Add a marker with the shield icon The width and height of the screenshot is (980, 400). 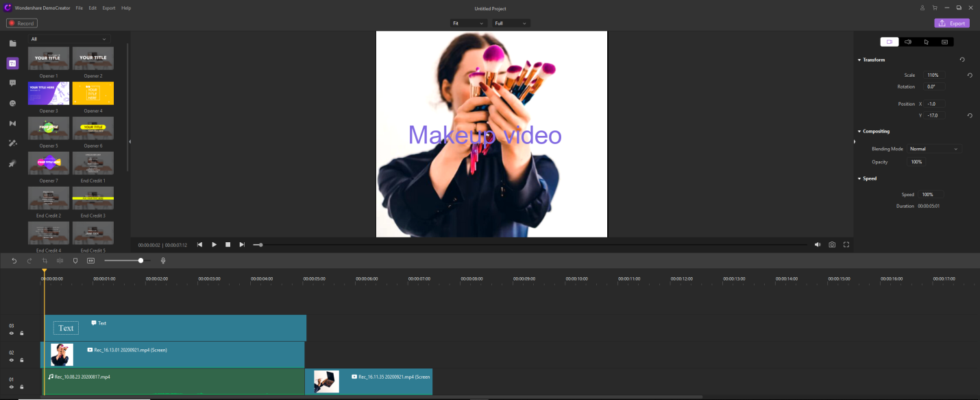[75, 261]
